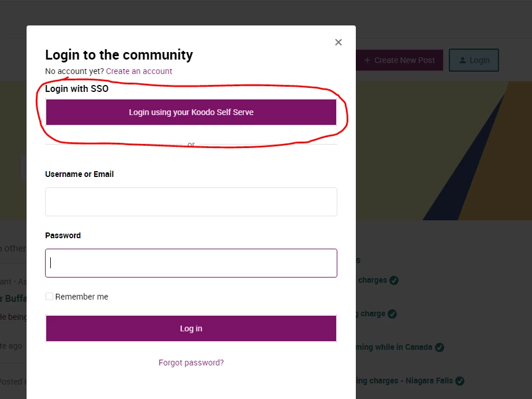Open the 'charges - Niagara Falls' topic link
Viewport: 532px width, 399px height.
(404, 380)
